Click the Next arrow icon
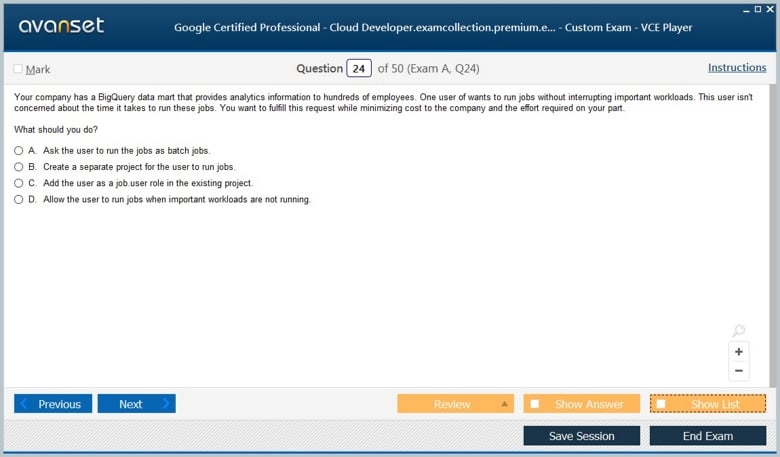This screenshot has width=780, height=457. pos(166,404)
